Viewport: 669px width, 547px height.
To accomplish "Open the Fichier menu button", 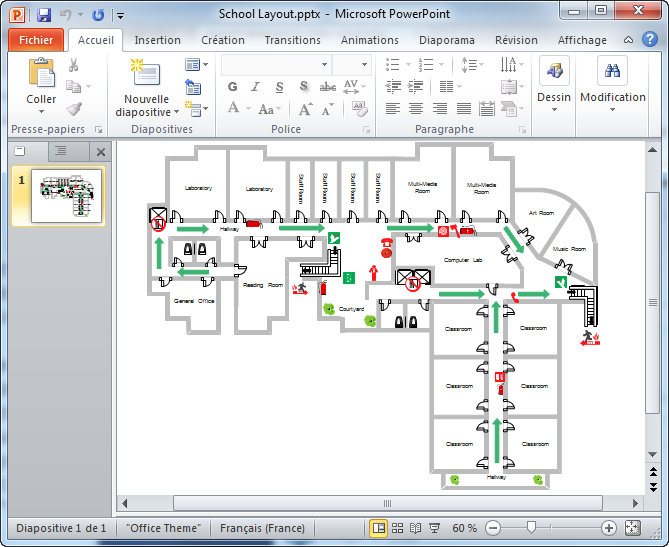I will [x=36, y=40].
